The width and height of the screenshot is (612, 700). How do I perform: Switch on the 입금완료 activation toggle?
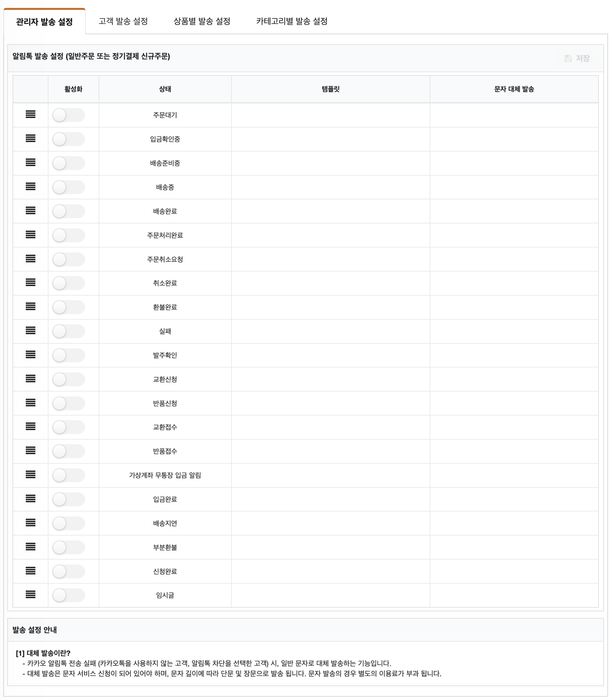69,499
